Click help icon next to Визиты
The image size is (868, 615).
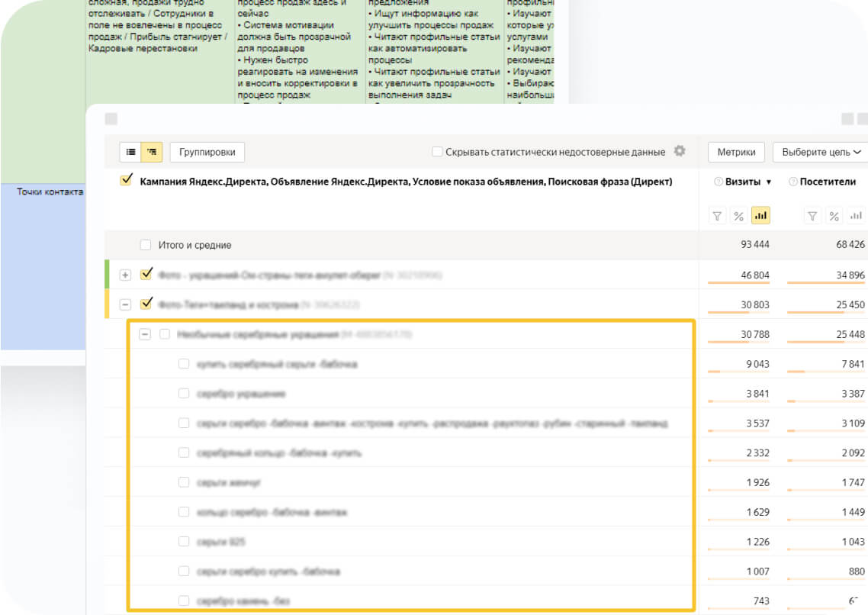click(x=719, y=182)
